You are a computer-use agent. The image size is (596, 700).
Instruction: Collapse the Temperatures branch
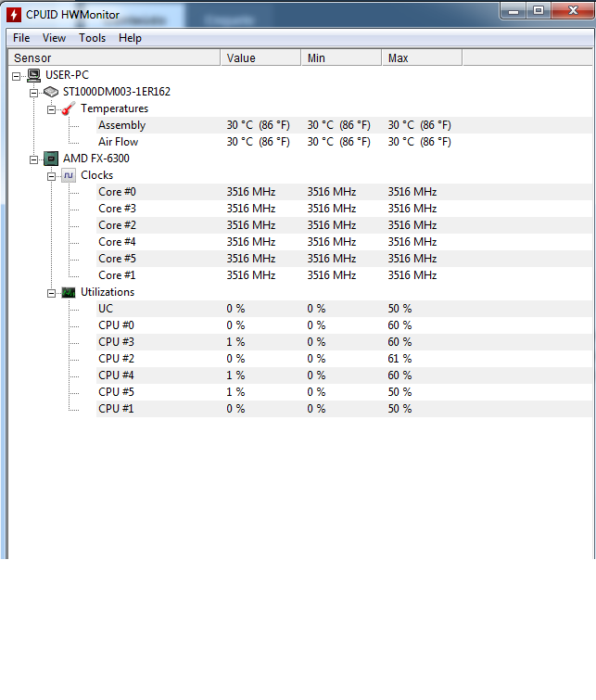point(51,109)
